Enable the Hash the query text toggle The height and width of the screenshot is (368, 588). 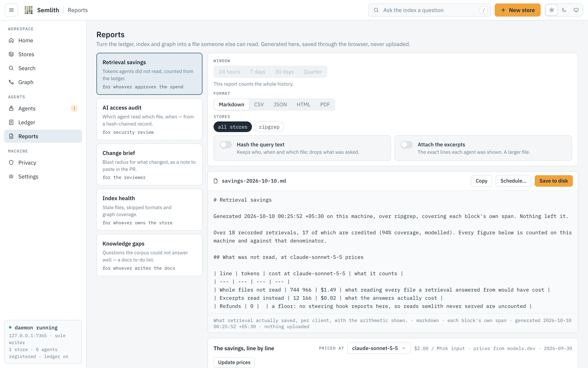coord(226,145)
